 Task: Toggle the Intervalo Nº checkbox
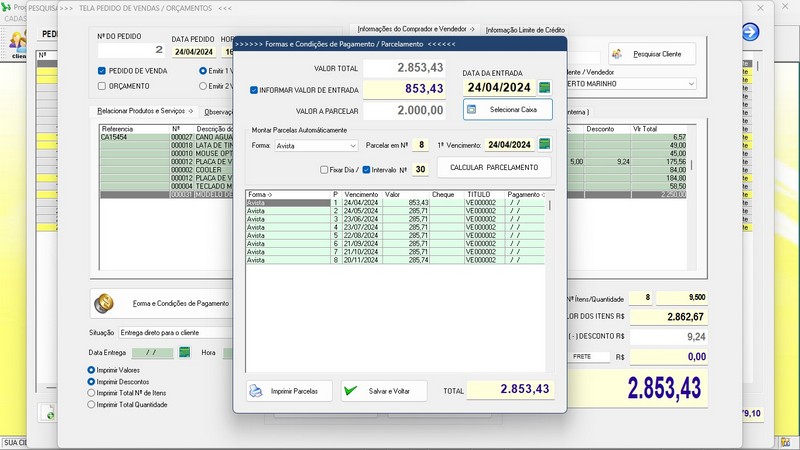click(366, 169)
